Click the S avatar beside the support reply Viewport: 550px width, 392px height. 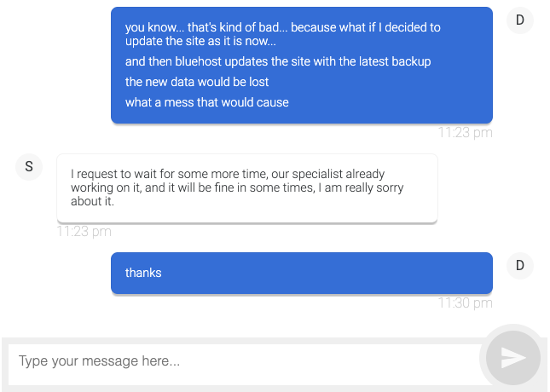click(29, 166)
